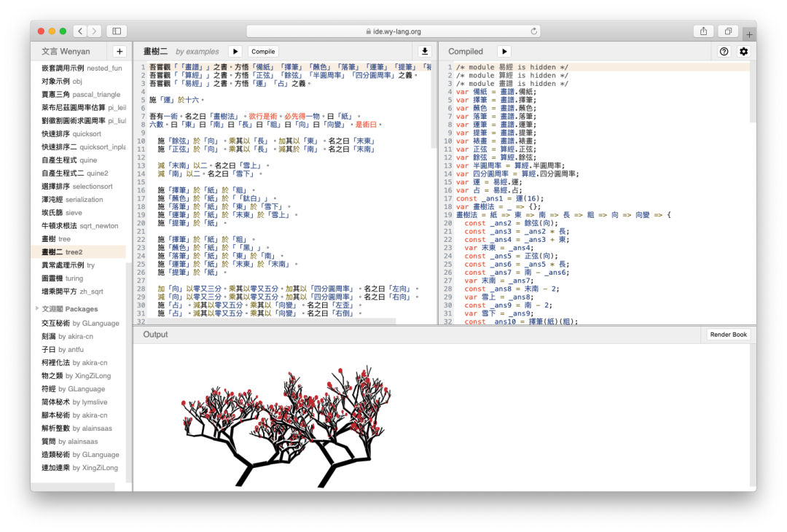Click the Safari share icon

coord(703,31)
